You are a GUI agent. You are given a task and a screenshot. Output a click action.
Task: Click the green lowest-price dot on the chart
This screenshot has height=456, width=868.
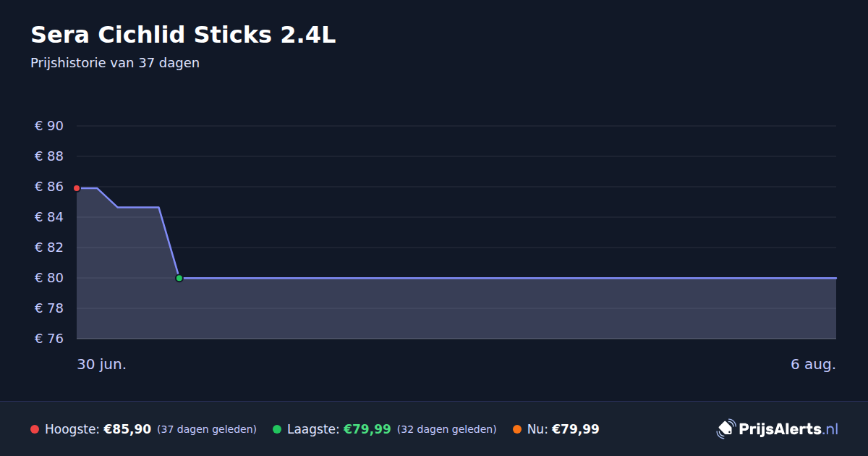[x=179, y=278]
